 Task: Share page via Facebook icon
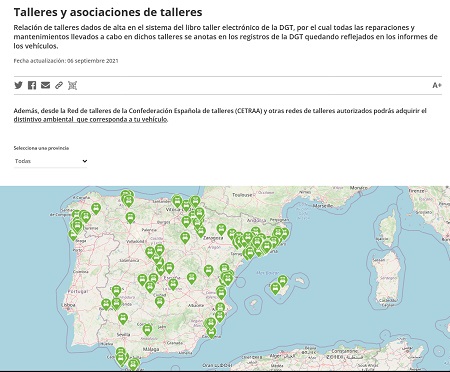coord(32,85)
